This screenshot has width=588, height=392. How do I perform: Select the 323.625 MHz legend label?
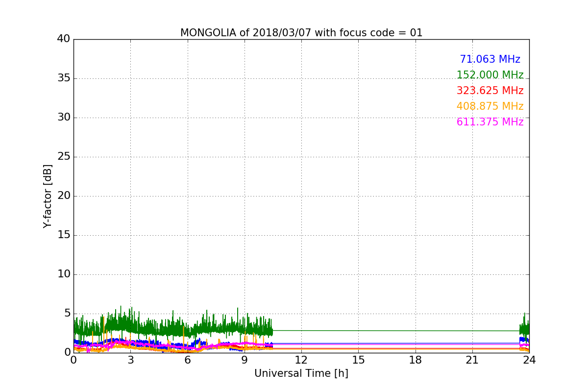[490, 91]
